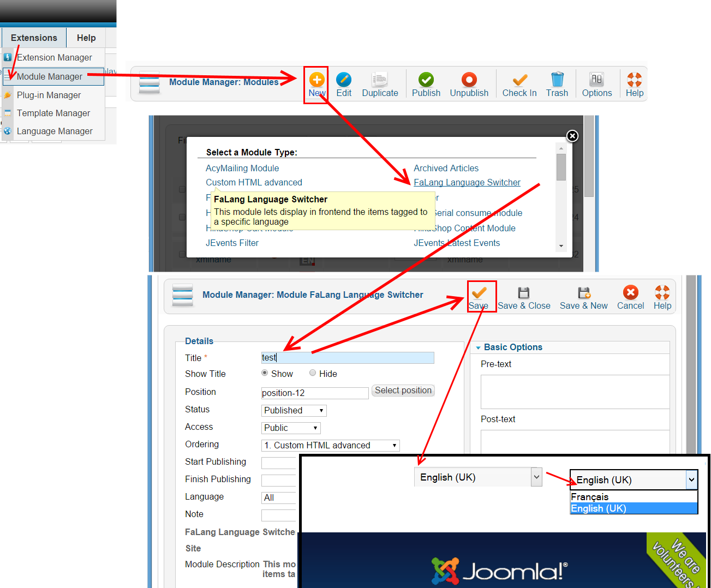711x588 pixels.
Task: Choose Français in language switcher list
Action: click(634, 496)
